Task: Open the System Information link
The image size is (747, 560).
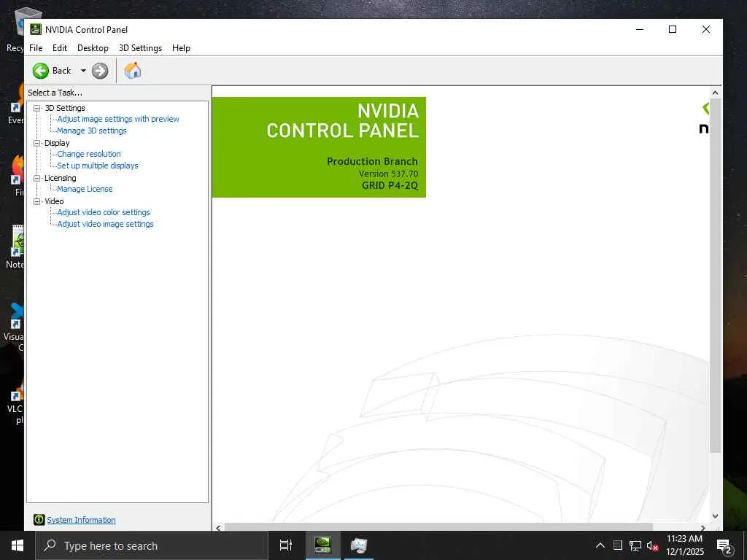Action: pyautogui.click(x=81, y=520)
